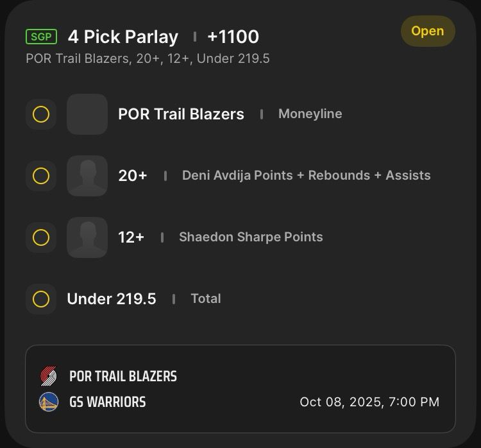The width and height of the screenshot is (481, 448).
Task: Click Deni Avdija Points + Rebounds + Assists
Action: (x=306, y=175)
